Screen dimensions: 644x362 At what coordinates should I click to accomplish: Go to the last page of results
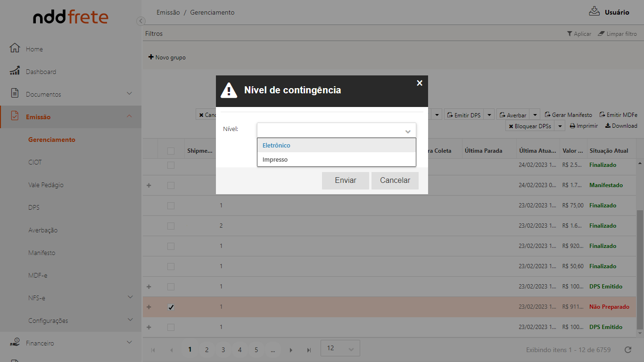coord(309,350)
